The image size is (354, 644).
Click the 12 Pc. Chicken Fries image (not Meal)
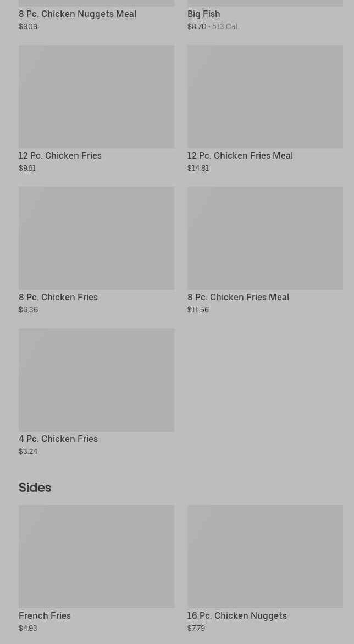click(96, 97)
